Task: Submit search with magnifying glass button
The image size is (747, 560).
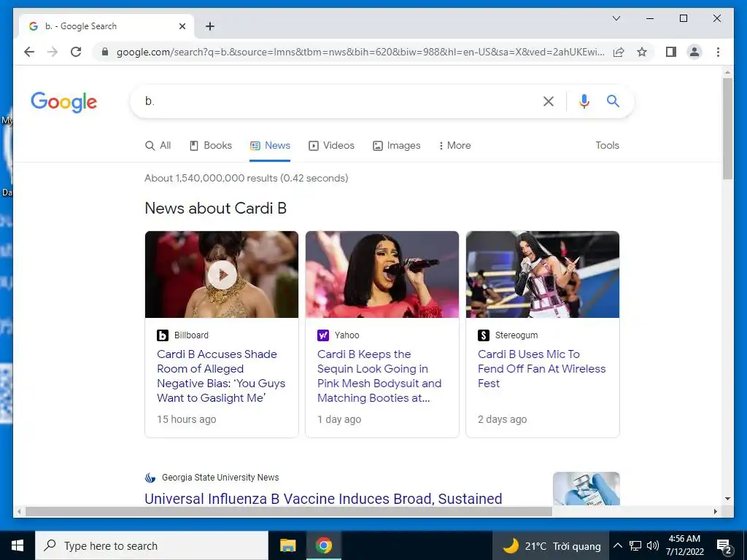Action: 613,101
